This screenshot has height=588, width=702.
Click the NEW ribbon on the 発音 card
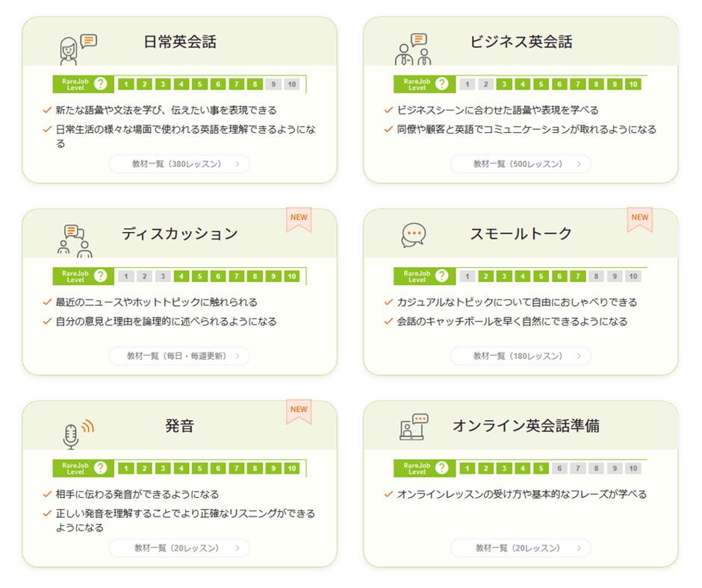coord(299,410)
